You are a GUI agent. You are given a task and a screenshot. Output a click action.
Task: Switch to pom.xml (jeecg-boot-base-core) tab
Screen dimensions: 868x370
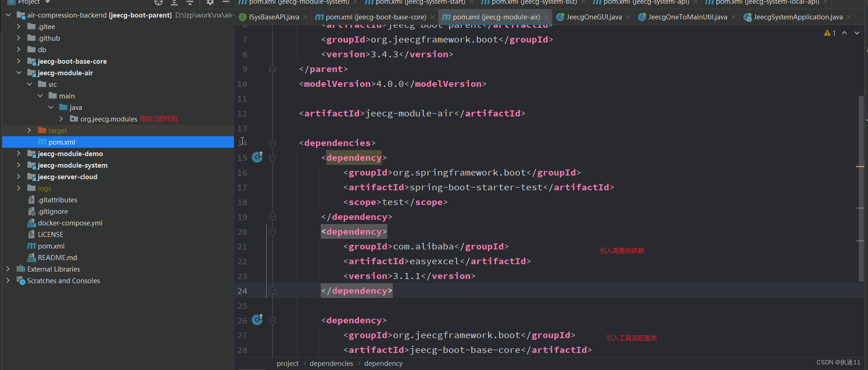[x=376, y=17]
